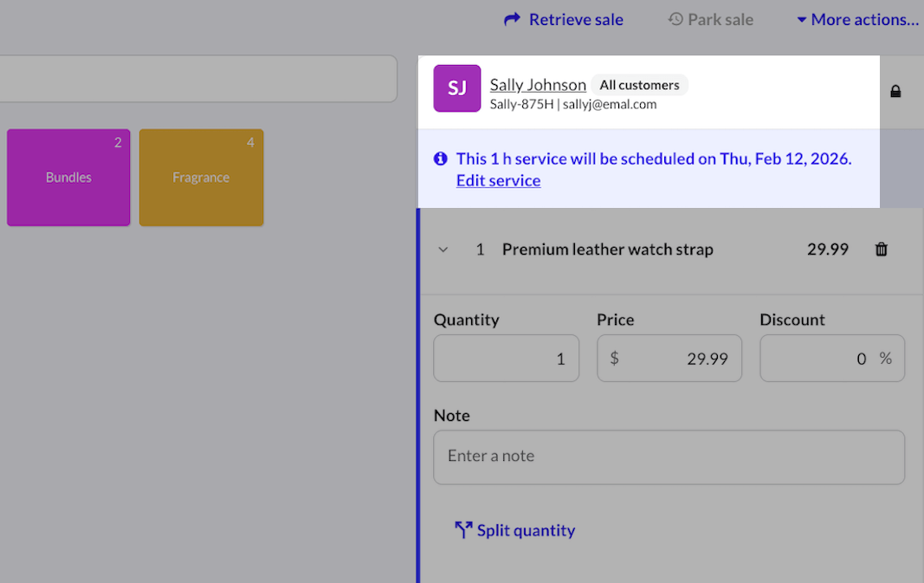Click the lock icon beside customer panel

[895, 91]
